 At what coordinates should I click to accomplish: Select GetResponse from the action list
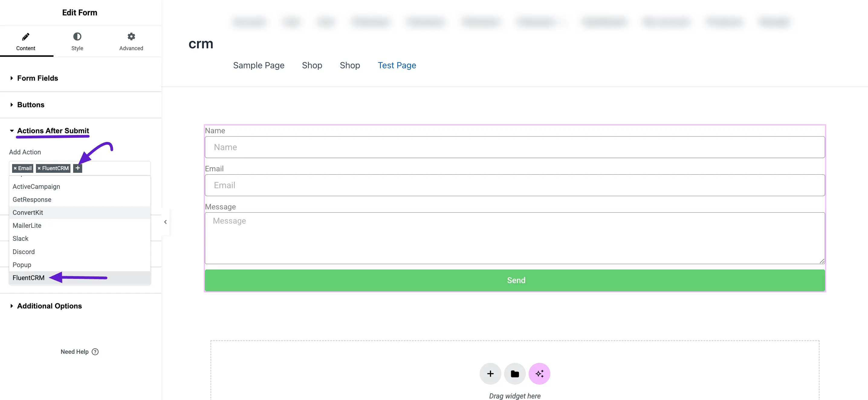[79, 199]
